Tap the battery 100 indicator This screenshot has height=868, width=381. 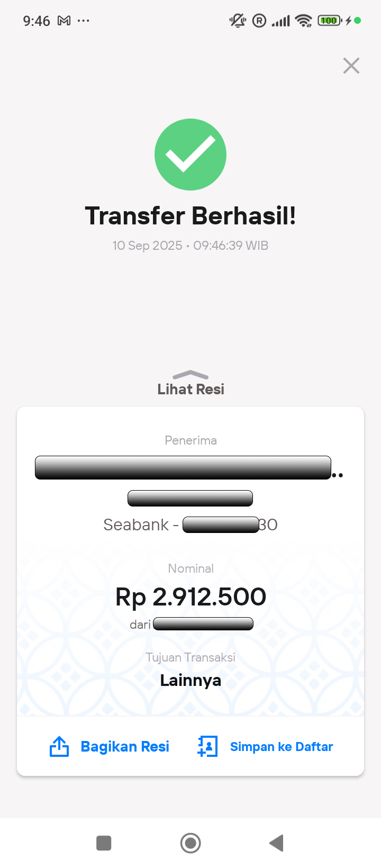[329, 21]
